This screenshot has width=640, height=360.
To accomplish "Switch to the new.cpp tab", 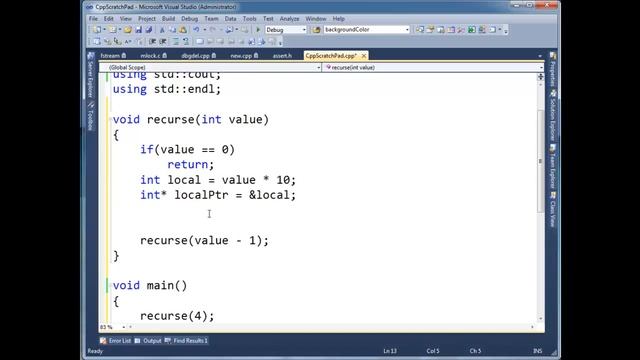I will (x=244, y=56).
